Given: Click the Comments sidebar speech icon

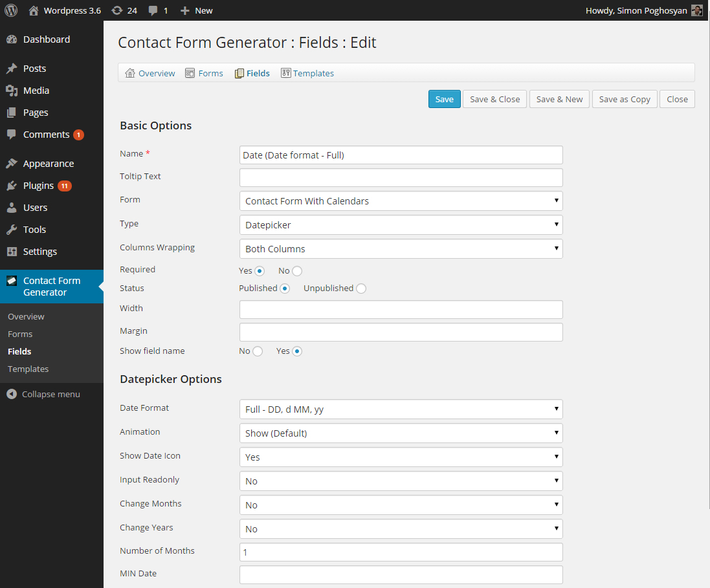Looking at the screenshot, I should click(12, 135).
